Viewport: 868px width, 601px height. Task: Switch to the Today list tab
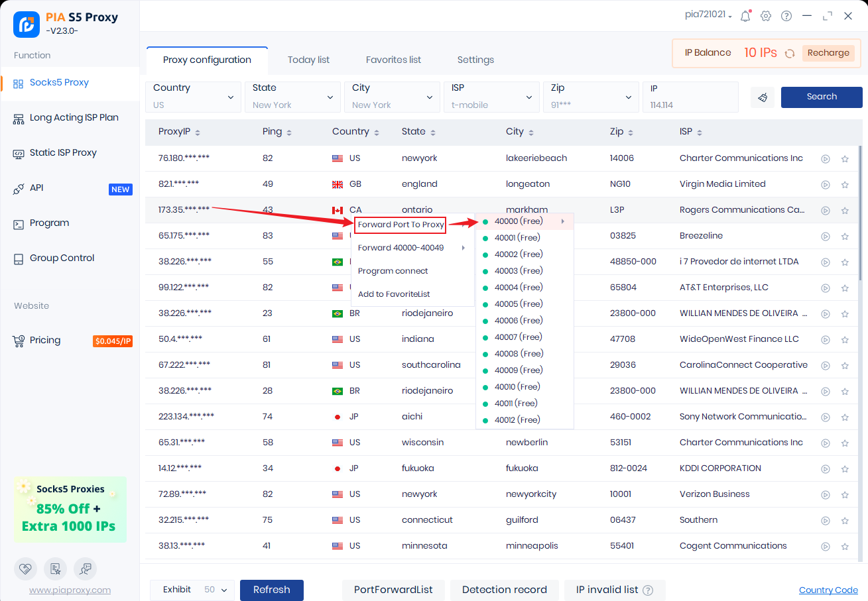pos(308,60)
